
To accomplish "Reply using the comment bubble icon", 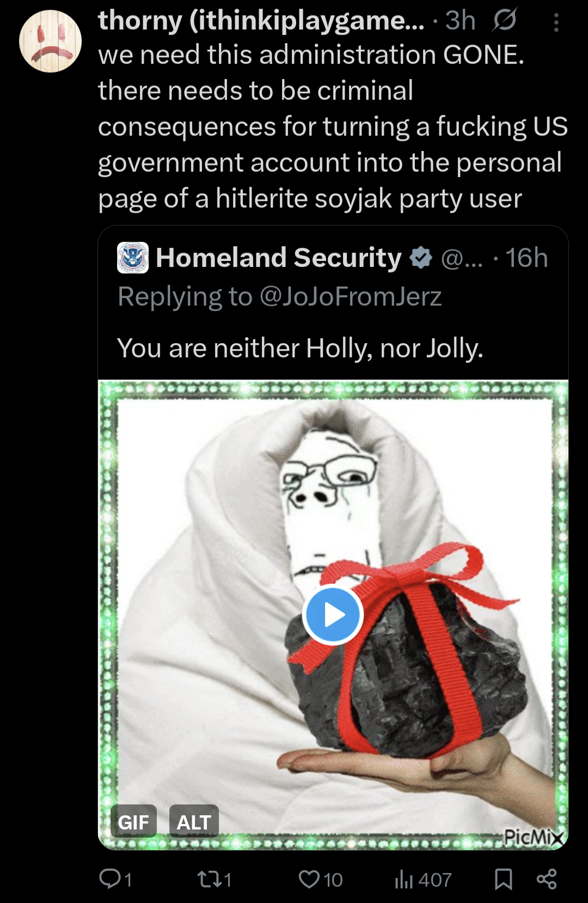I will point(109,878).
